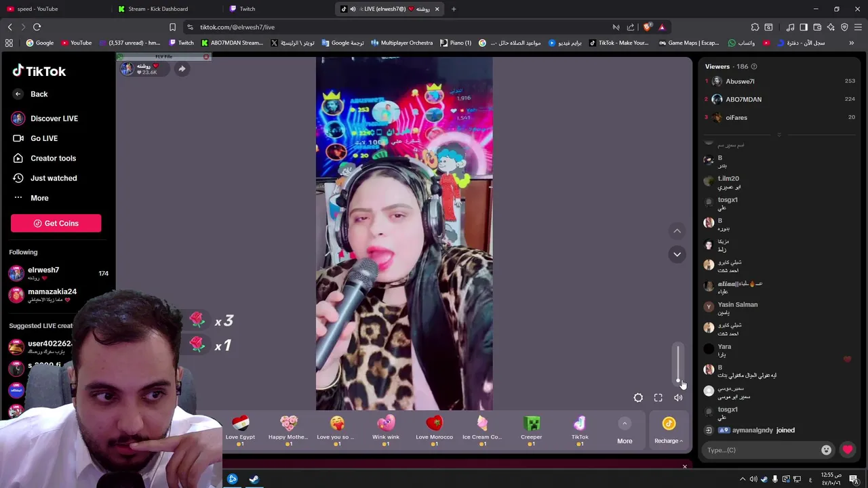Image resolution: width=868 pixels, height=488 pixels.
Task: Click t.ilm20 username in chat
Action: pyautogui.click(x=728, y=179)
